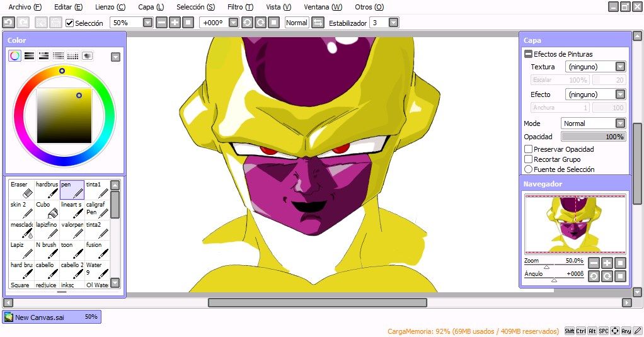This screenshot has height=337, width=644.
Task: Enable the Recortar Grupo checkbox
Action: tap(529, 159)
